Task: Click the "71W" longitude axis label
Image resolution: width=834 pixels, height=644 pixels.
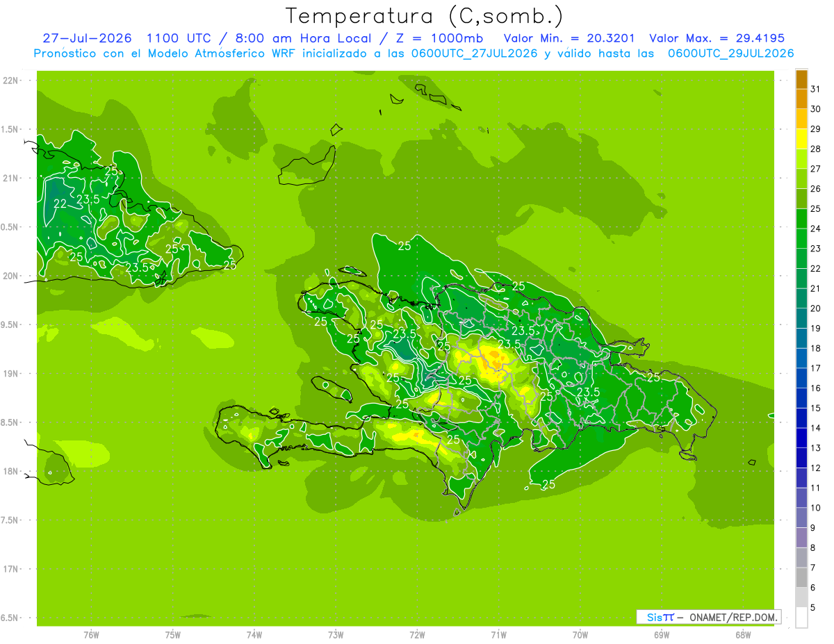Action: 498,635
